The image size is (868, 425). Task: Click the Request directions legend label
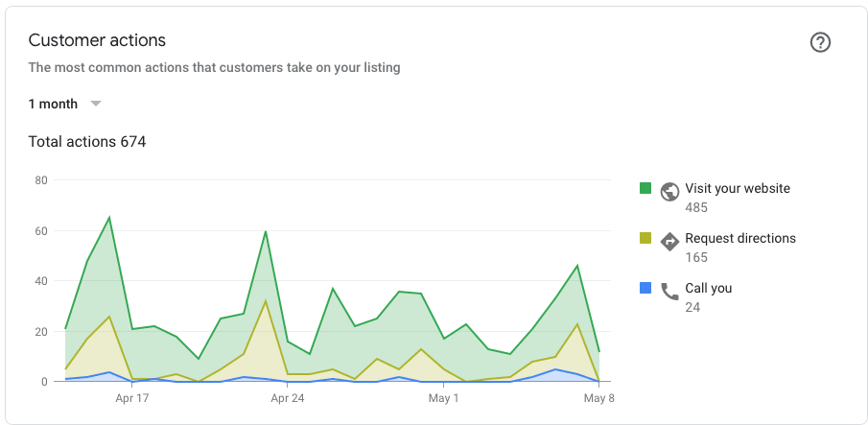click(x=740, y=239)
